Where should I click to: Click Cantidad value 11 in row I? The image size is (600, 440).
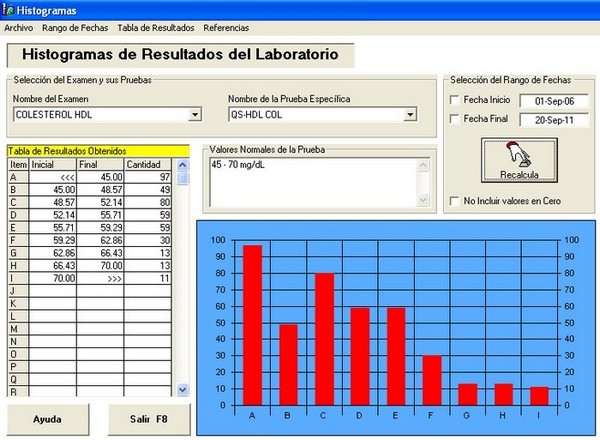(x=148, y=278)
